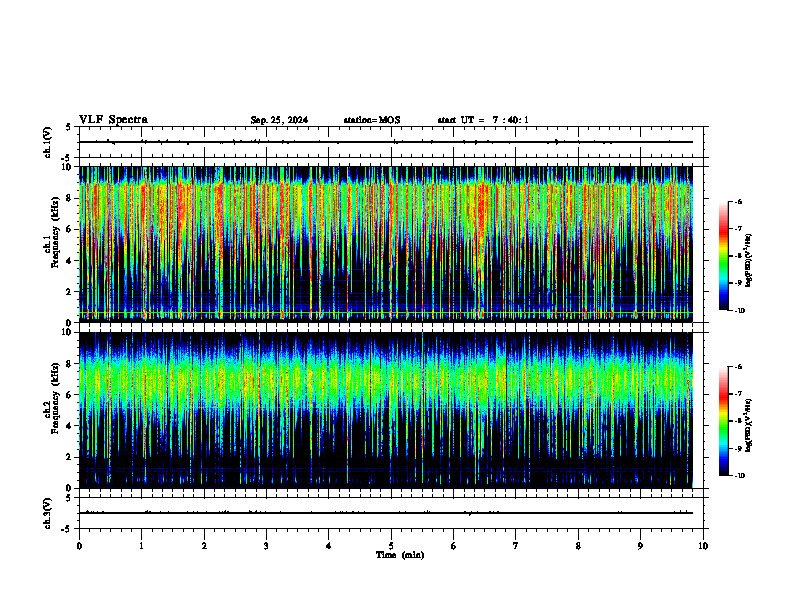Click the ch.2 "Frequency (kHz)" axis label
This screenshot has width=792, height=612.
click(x=56, y=398)
